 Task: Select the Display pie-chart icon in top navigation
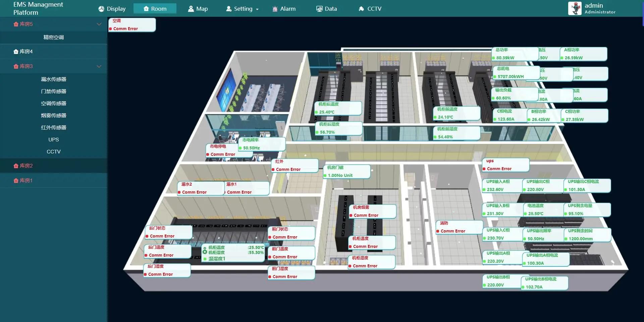[x=101, y=8]
